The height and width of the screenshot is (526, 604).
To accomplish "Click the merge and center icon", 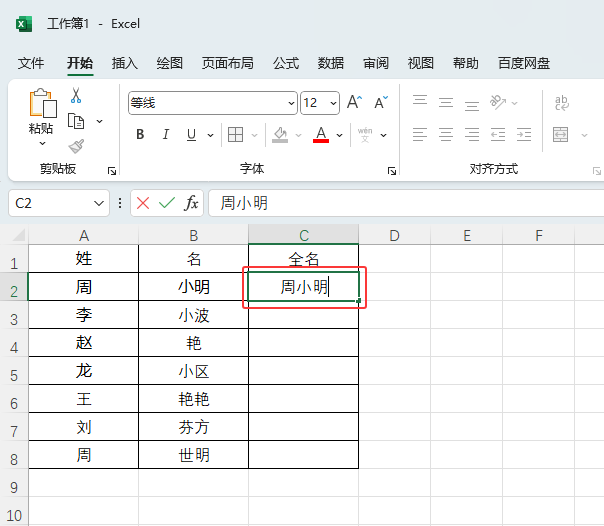I will click(560, 135).
